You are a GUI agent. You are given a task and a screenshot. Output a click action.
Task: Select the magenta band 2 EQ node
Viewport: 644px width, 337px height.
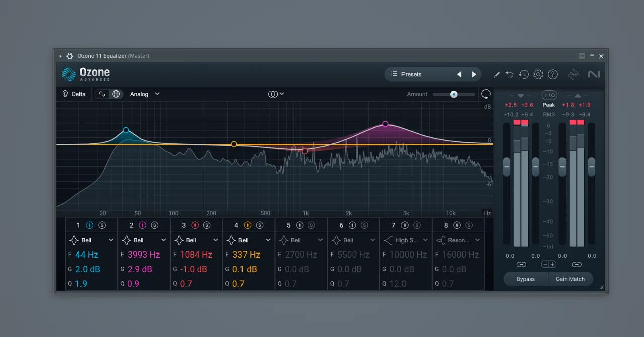pos(385,124)
